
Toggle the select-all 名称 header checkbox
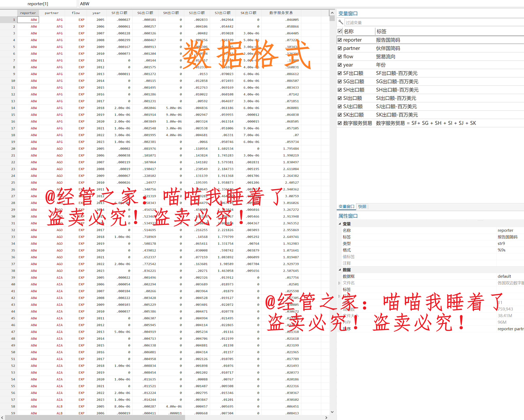(340, 31)
